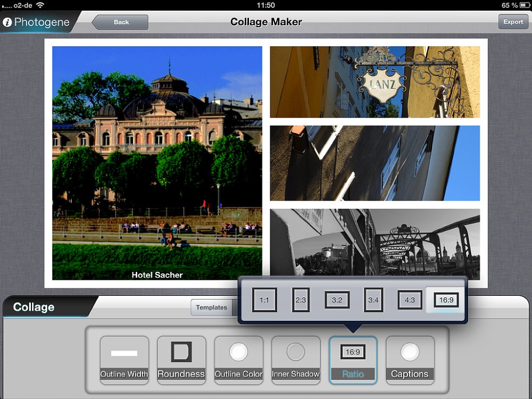Collapse the Ratio popup selector
Viewport: 532px width, 399px height.
(x=353, y=360)
